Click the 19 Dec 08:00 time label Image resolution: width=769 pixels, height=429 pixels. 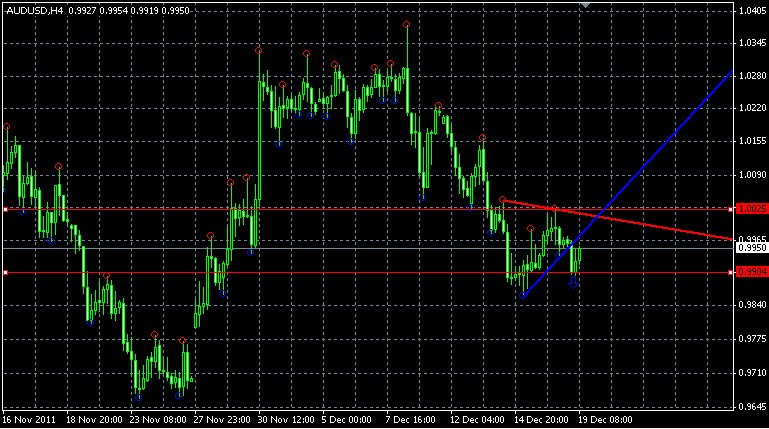[x=605, y=420]
